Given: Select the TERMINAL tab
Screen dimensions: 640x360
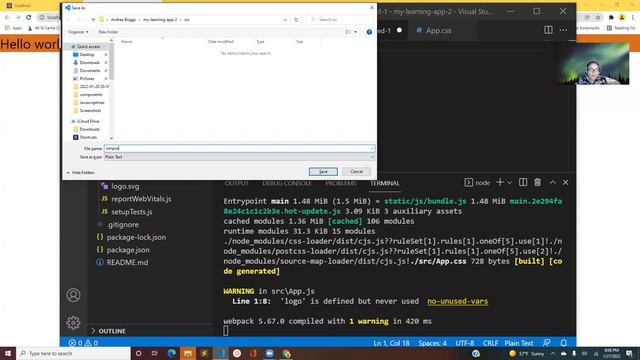Looking at the screenshot, I should (384, 184).
